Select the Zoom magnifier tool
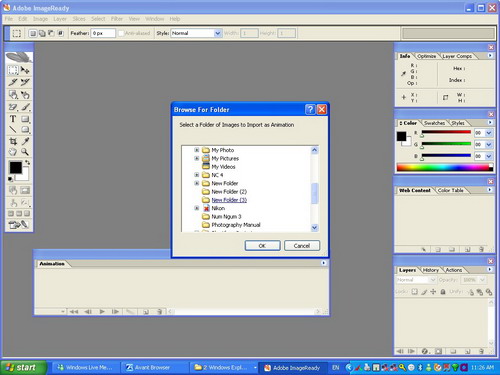The image size is (500, 375). [x=25, y=152]
